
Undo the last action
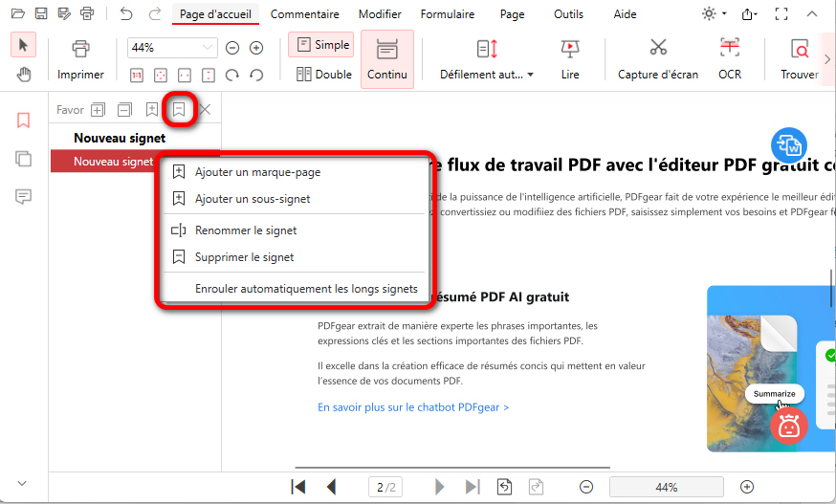[x=126, y=13]
